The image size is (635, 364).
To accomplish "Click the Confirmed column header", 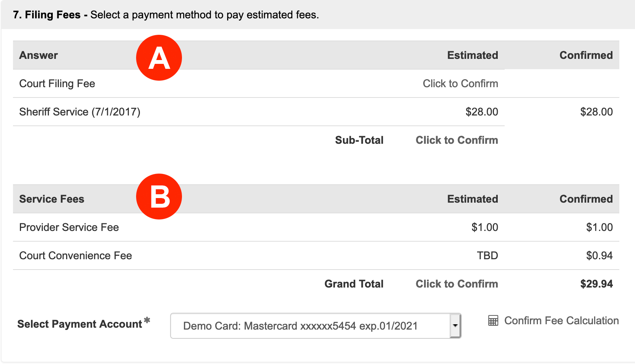I will coord(586,55).
